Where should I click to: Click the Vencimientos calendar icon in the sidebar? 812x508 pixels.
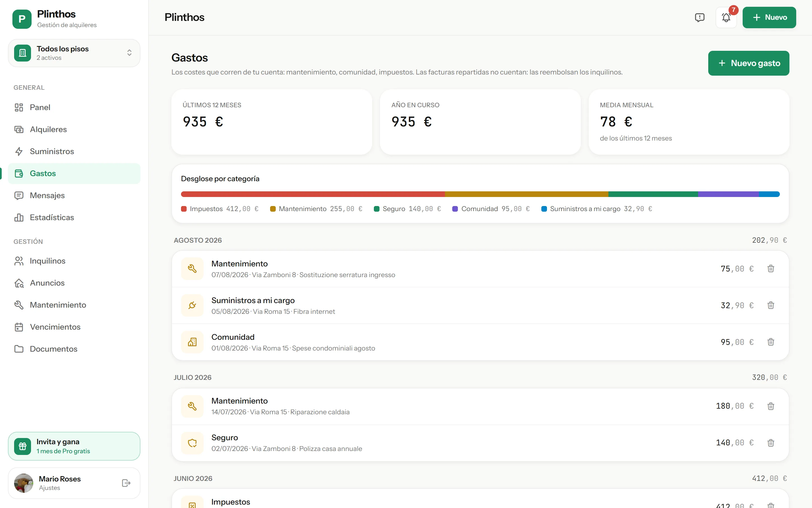19,327
